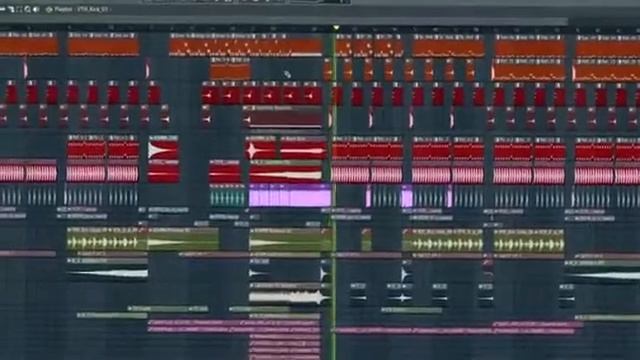Choose the dotted-rectangle Select tool
The width and height of the screenshot is (640, 360).
point(19,9)
